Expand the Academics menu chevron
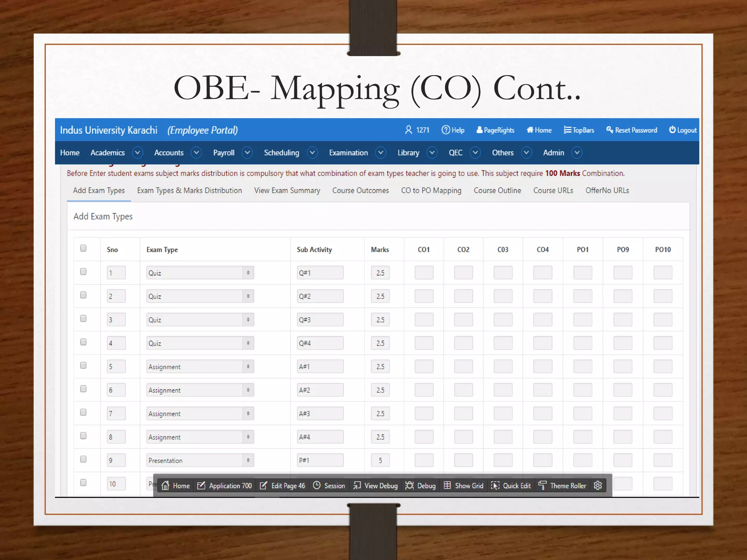This screenshot has width=747, height=560. point(138,152)
